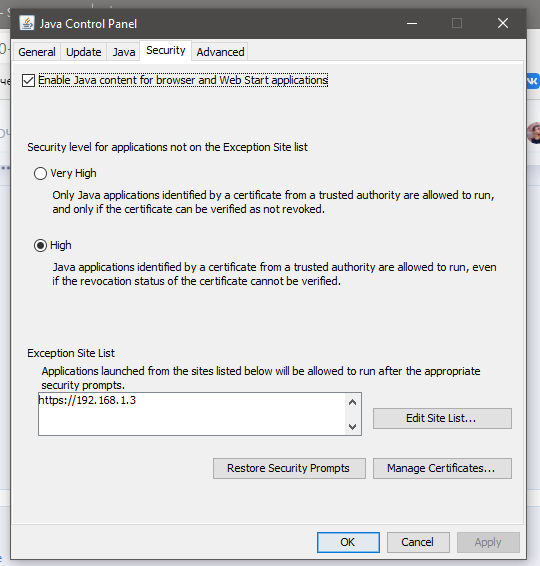This screenshot has width=540, height=566.
Task: Click the site list scroll-up arrow
Action: pyautogui.click(x=353, y=402)
